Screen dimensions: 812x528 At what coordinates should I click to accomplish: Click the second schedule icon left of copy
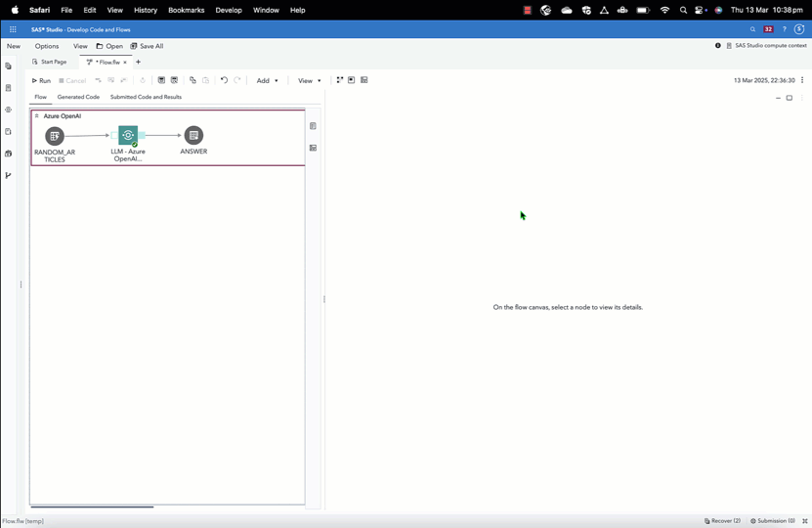(175, 80)
